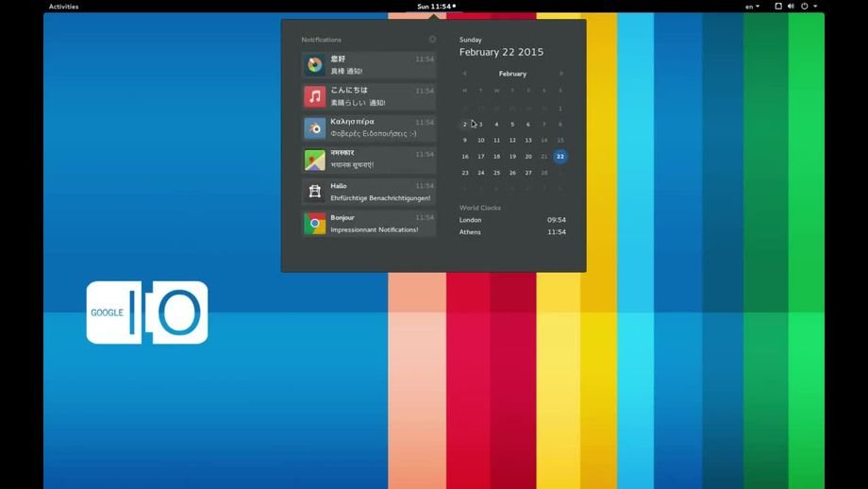The width and height of the screenshot is (868, 489).
Task: Select February 22 in the calendar
Action: [560, 157]
